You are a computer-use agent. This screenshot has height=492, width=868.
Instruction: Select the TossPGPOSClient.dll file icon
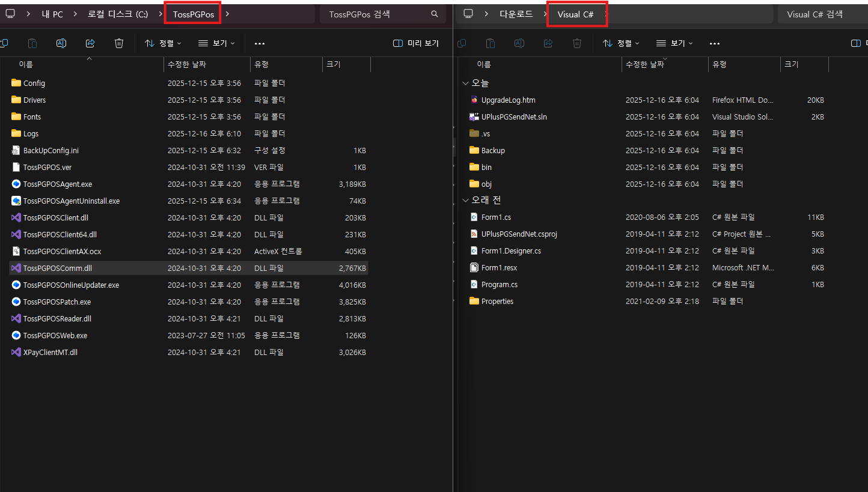16,217
